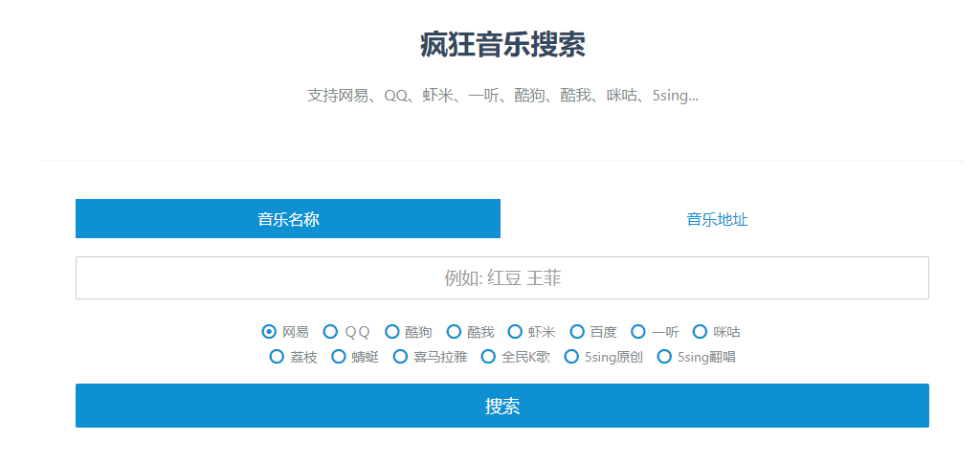Click the 搜索 button
Image resolution: width=980 pixels, height=463 pixels.
pyautogui.click(x=502, y=406)
